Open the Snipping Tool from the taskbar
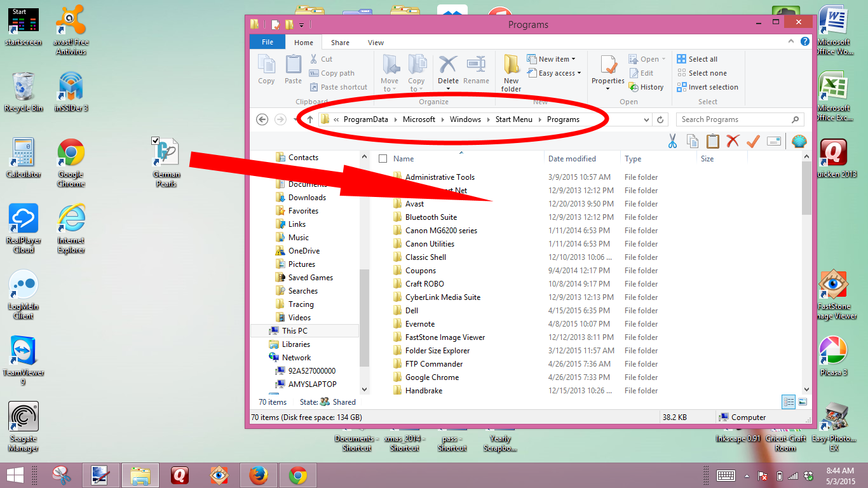Screen dimensions: 868x488 click(x=62, y=475)
